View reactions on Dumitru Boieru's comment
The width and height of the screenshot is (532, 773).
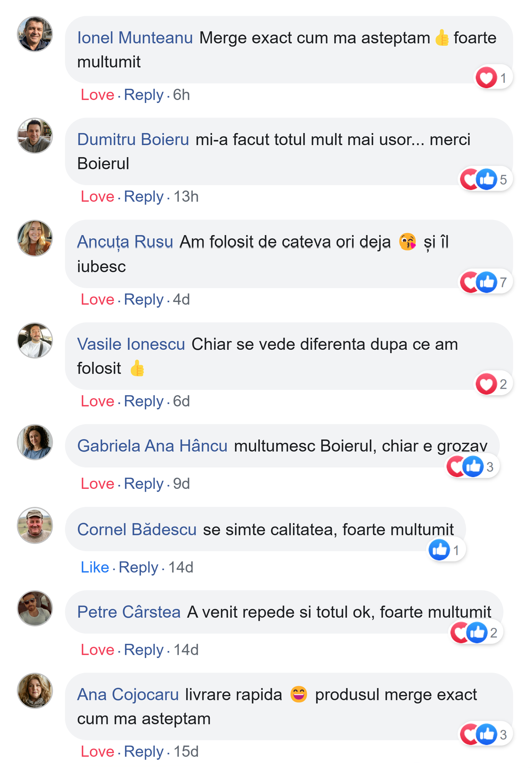click(485, 180)
